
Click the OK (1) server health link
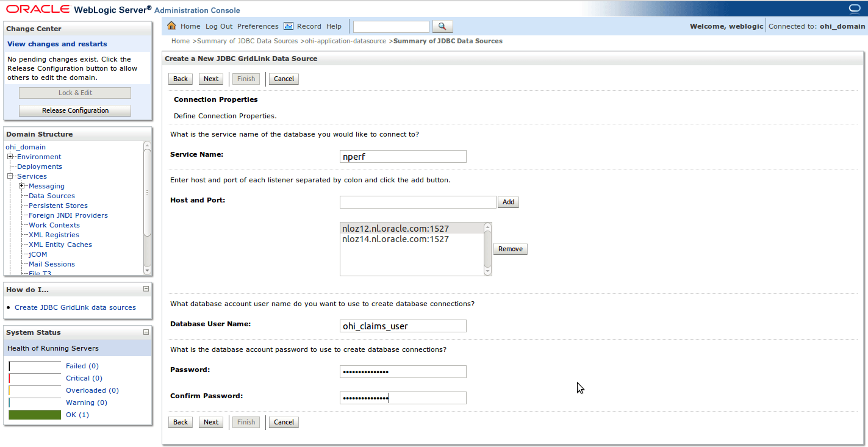click(x=77, y=415)
